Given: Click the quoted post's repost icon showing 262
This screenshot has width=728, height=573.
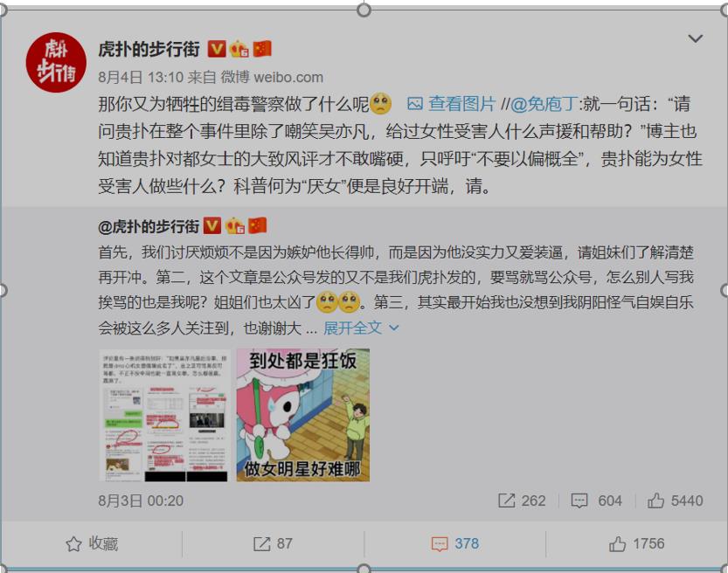Looking at the screenshot, I should click(507, 501).
